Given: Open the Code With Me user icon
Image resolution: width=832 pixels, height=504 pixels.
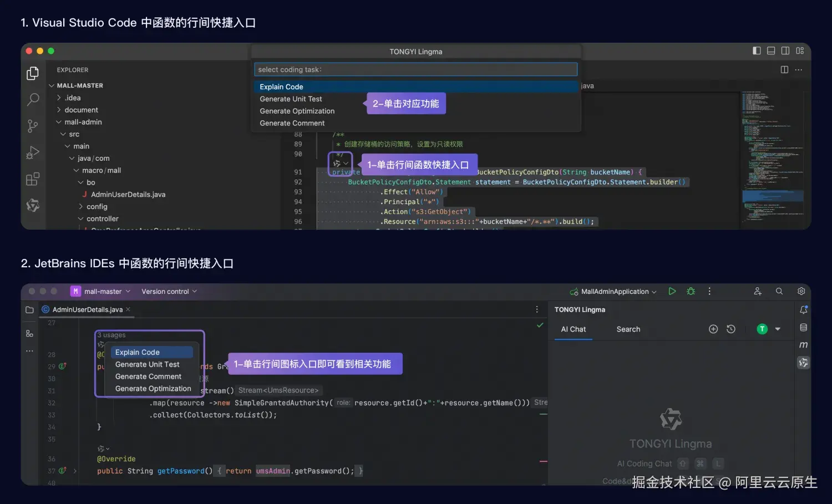Looking at the screenshot, I should coord(758,291).
